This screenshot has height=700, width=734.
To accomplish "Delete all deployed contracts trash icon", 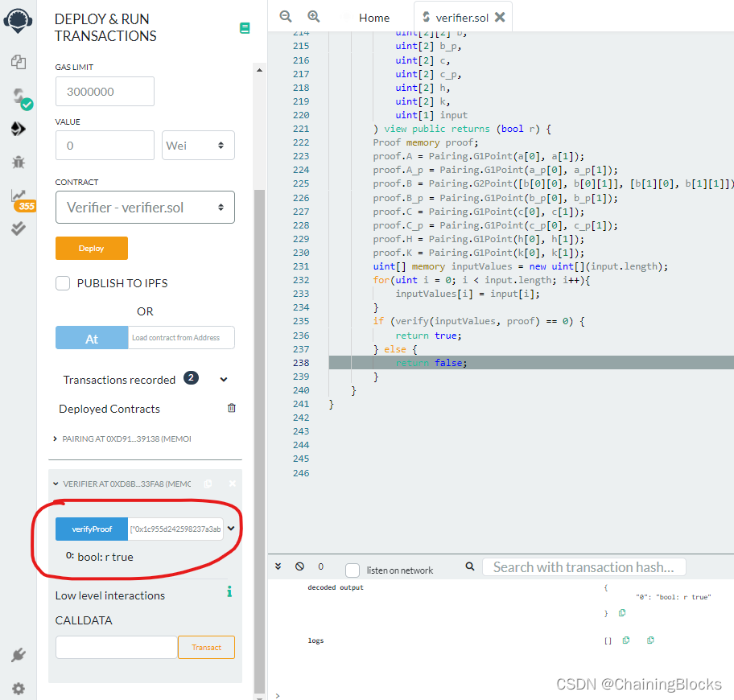I will click(231, 408).
